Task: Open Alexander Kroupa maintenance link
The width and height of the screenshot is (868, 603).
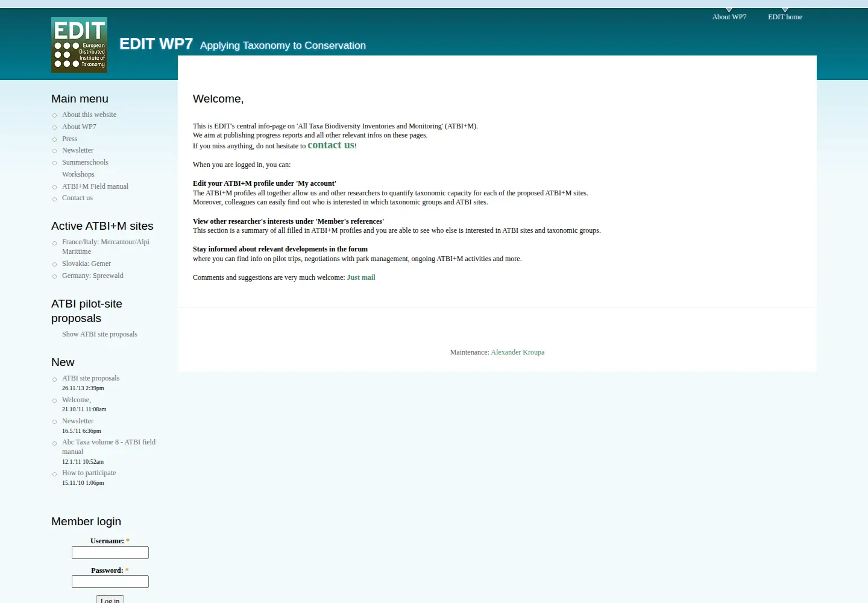Action: 518,352
